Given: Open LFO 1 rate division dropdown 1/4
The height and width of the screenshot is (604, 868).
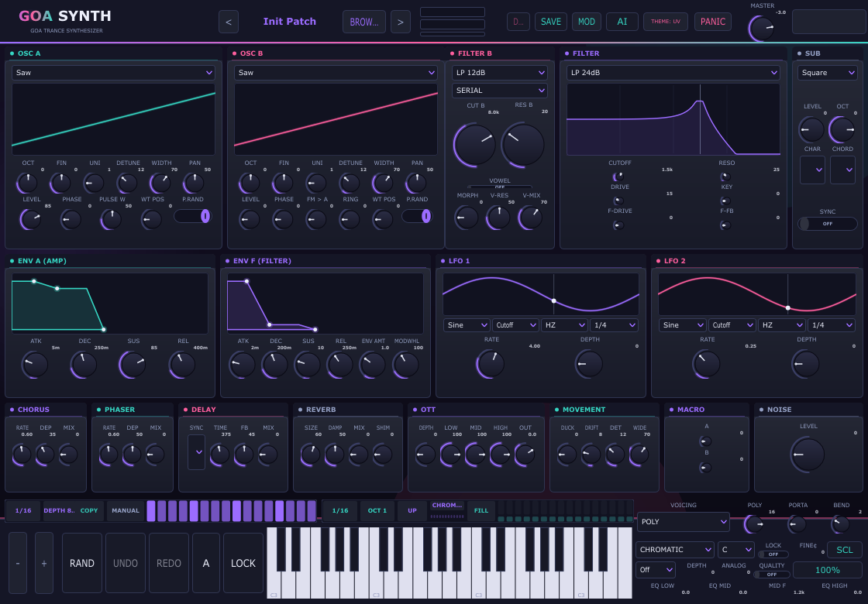Looking at the screenshot, I should tap(614, 325).
